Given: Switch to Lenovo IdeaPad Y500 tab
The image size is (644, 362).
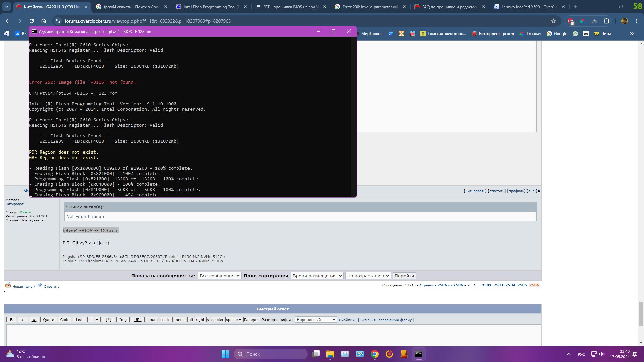Looking at the screenshot, I should pos(529,7).
